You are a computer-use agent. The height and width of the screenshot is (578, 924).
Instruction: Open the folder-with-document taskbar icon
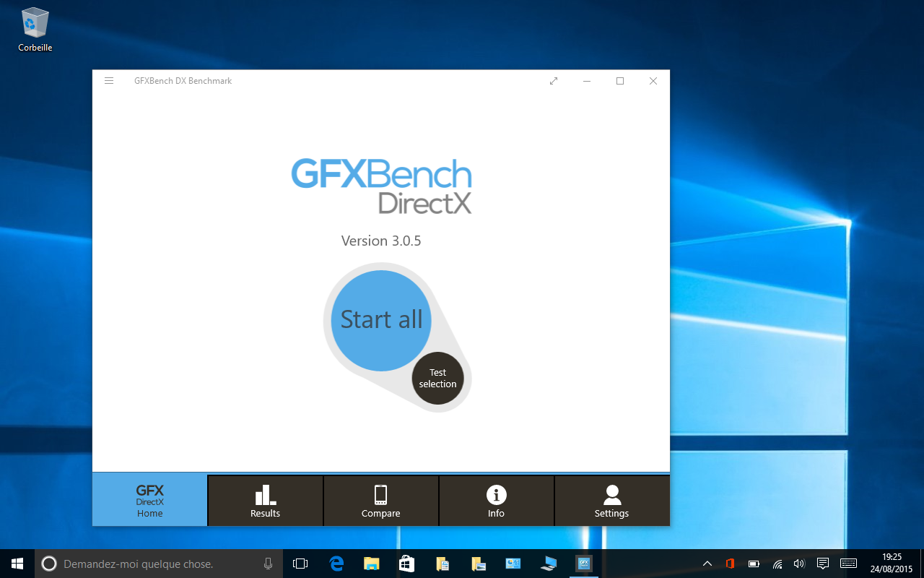pos(443,564)
